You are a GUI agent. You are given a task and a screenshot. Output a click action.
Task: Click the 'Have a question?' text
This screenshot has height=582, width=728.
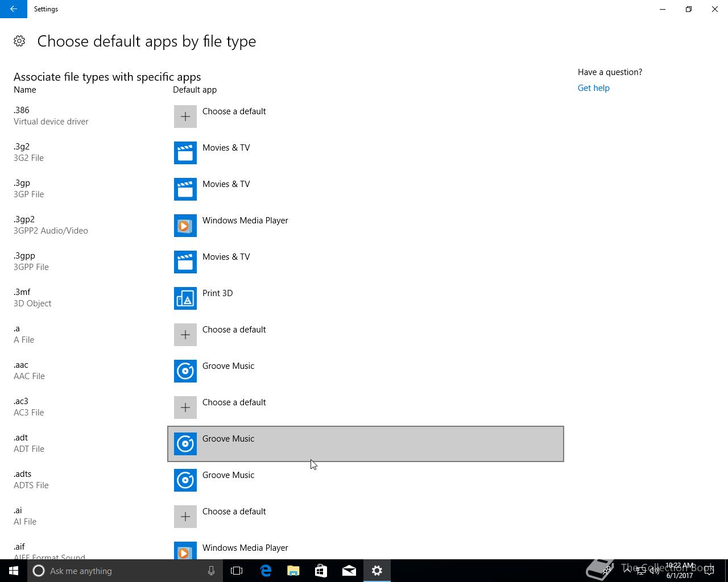tap(610, 72)
